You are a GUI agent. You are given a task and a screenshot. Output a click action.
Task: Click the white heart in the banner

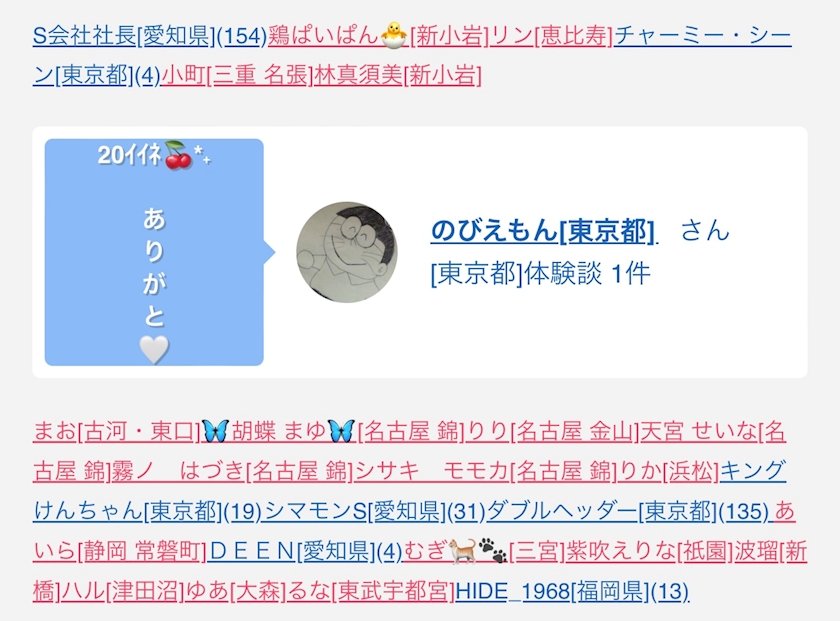154,349
